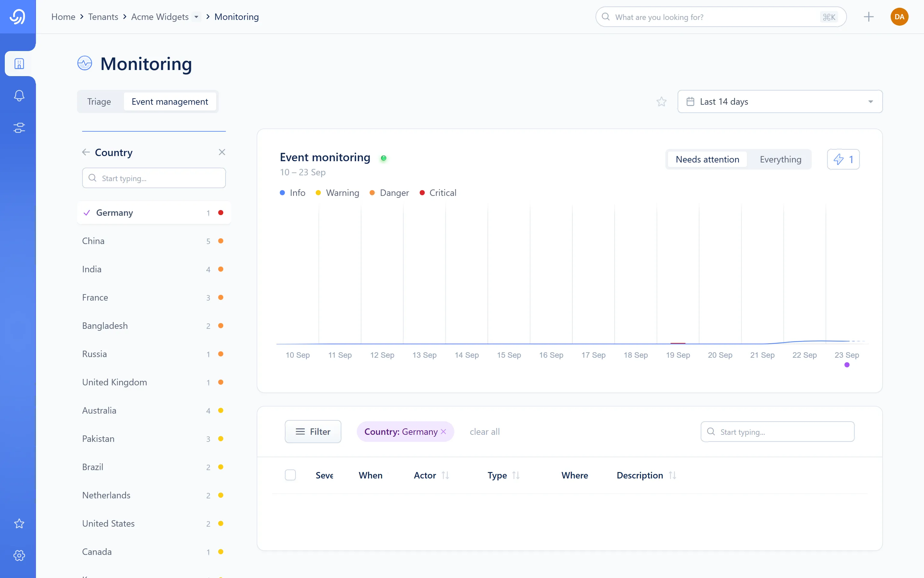Toggle the Danger legend series
This screenshot has height=578, width=924.
(389, 193)
